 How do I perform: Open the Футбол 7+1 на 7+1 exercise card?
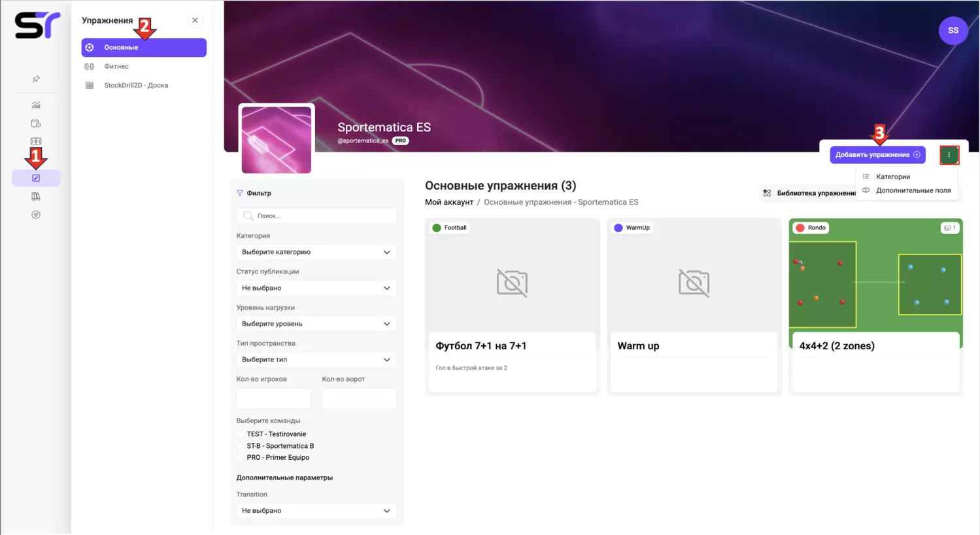(x=512, y=306)
